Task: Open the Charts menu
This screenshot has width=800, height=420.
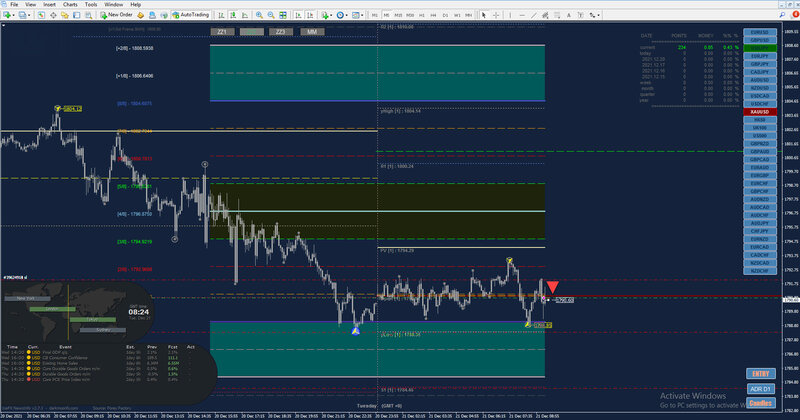Action: [70, 5]
